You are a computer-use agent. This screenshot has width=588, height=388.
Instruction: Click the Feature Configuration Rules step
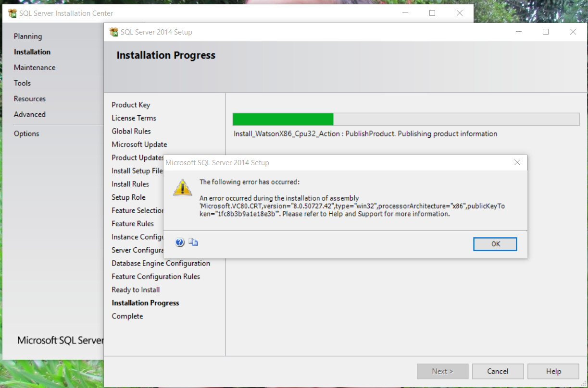(x=156, y=277)
